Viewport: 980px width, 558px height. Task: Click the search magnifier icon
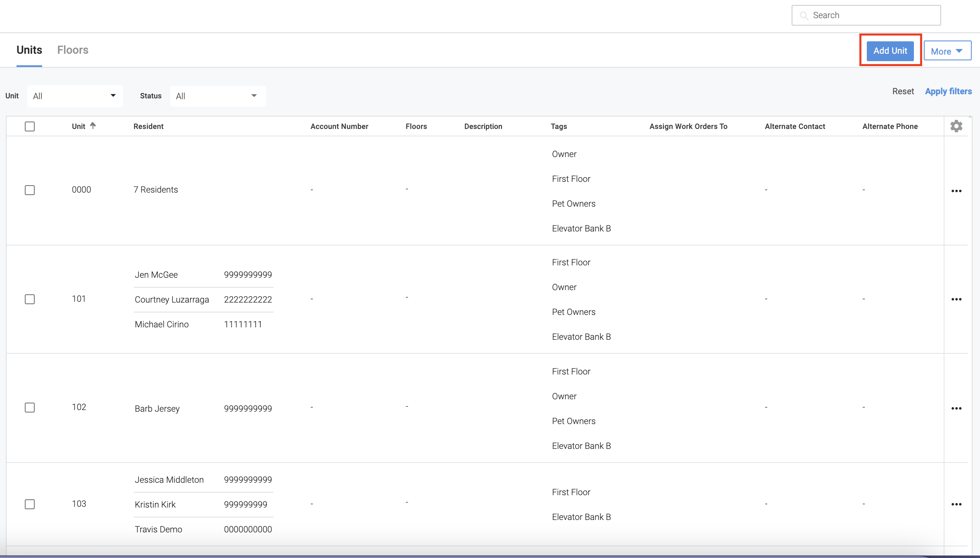[804, 16]
